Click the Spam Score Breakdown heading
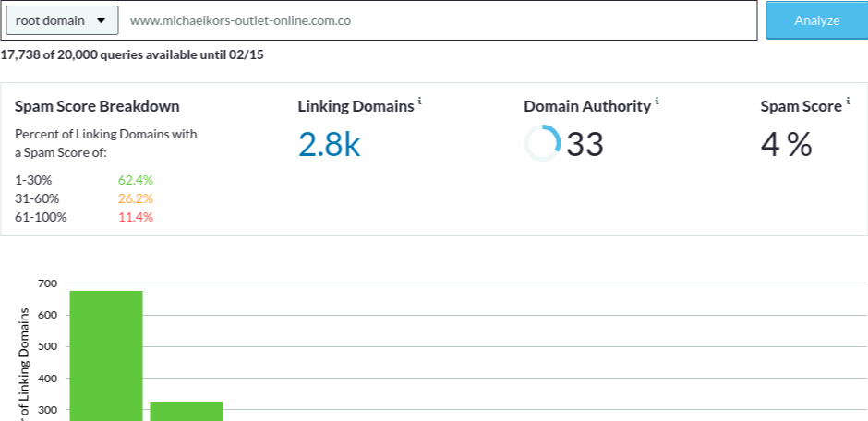The height and width of the screenshot is (421, 868). pos(97,106)
